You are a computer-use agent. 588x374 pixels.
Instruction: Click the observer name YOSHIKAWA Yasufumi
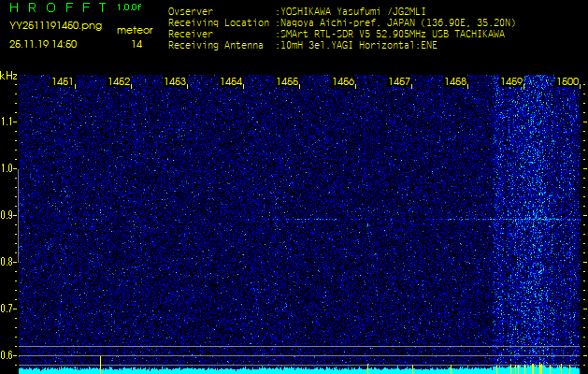327,12
